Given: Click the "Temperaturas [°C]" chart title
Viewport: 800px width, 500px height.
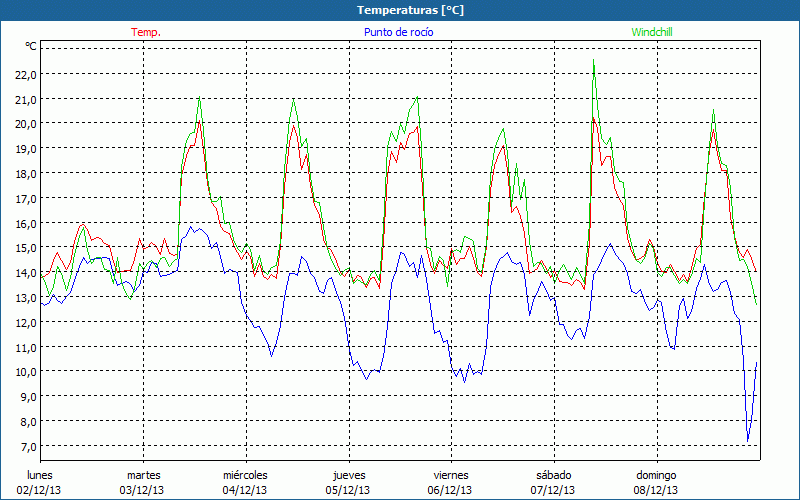Looking at the screenshot, I should pyautogui.click(x=411, y=10).
